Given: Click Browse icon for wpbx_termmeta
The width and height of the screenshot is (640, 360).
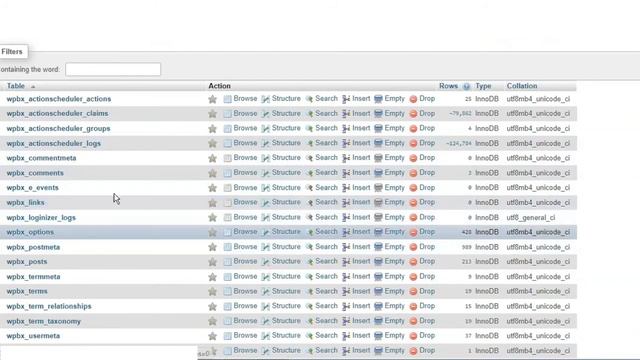Looking at the screenshot, I should [x=227, y=277].
